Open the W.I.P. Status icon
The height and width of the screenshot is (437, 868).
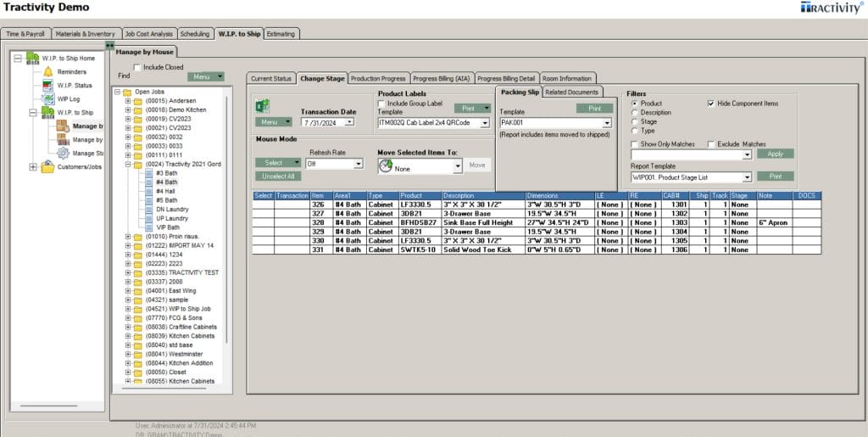[x=48, y=86]
